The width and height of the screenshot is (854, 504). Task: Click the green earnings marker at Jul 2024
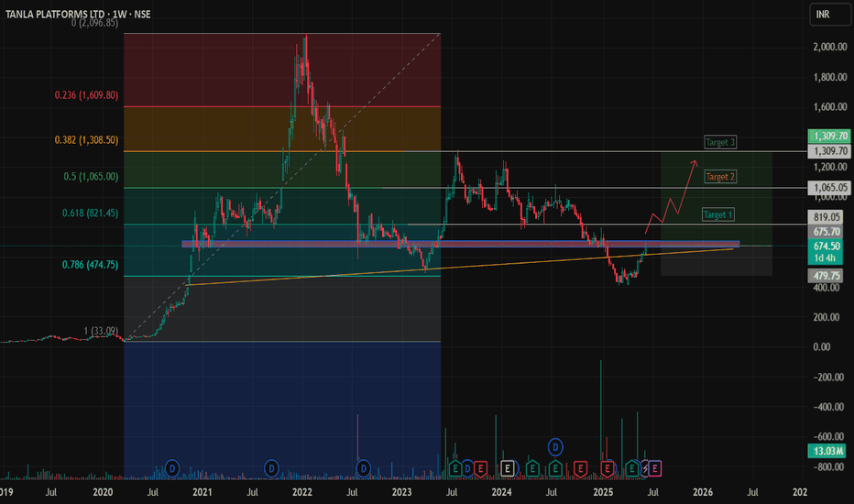(555, 468)
